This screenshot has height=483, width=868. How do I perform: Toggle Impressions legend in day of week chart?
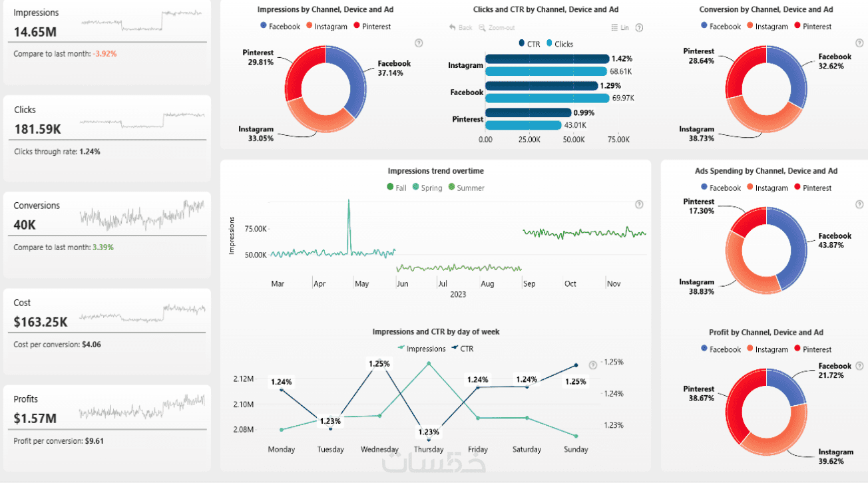tap(421, 349)
